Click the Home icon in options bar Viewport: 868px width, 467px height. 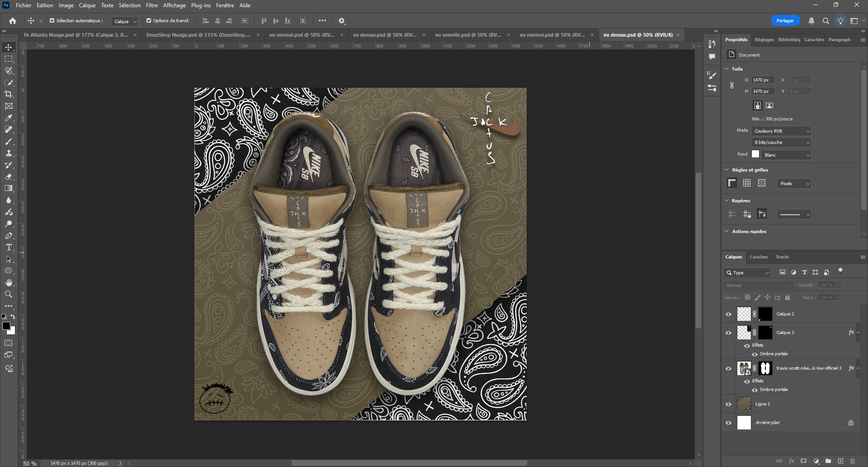[x=13, y=21]
